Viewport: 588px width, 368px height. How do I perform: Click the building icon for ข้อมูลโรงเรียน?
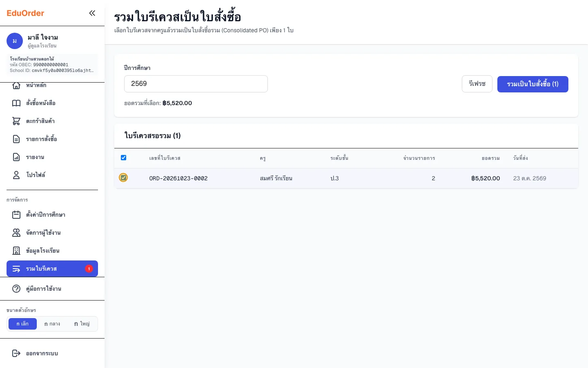[16, 251]
